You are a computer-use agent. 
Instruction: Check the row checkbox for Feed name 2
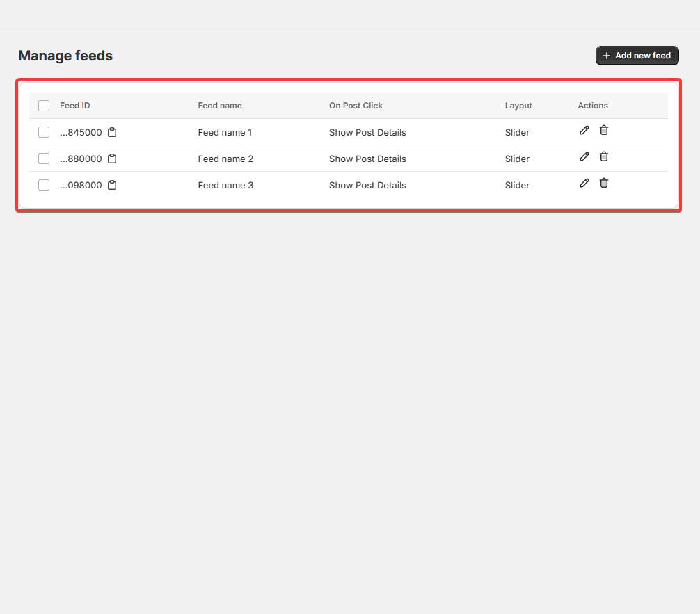click(x=44, y=159)
